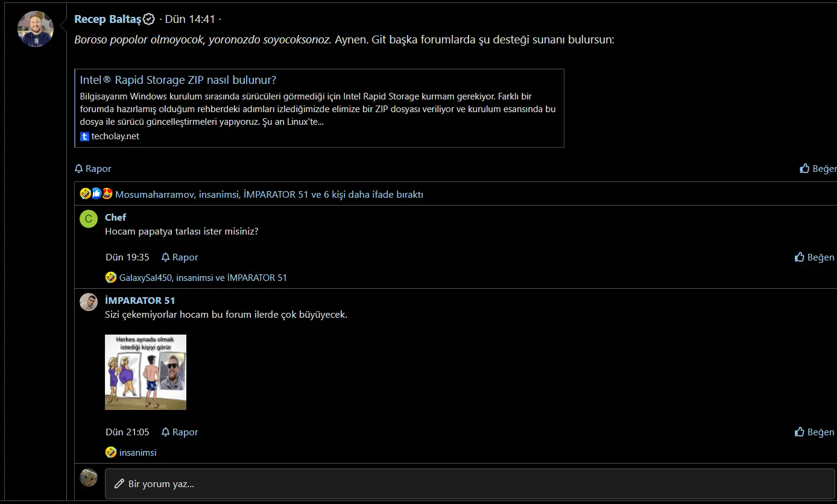Click Chef's comment timestamp Dün 19:35
Screen dimensions: 837x504
[127, 257]
